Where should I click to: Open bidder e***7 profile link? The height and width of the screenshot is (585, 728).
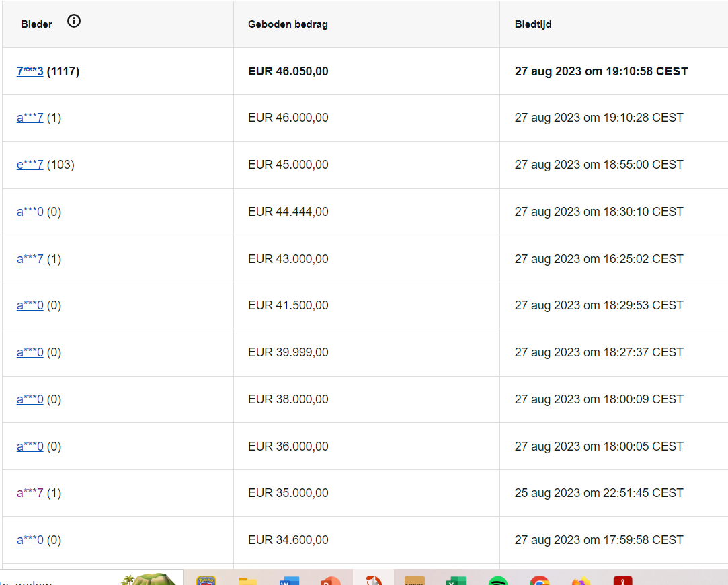30,164
